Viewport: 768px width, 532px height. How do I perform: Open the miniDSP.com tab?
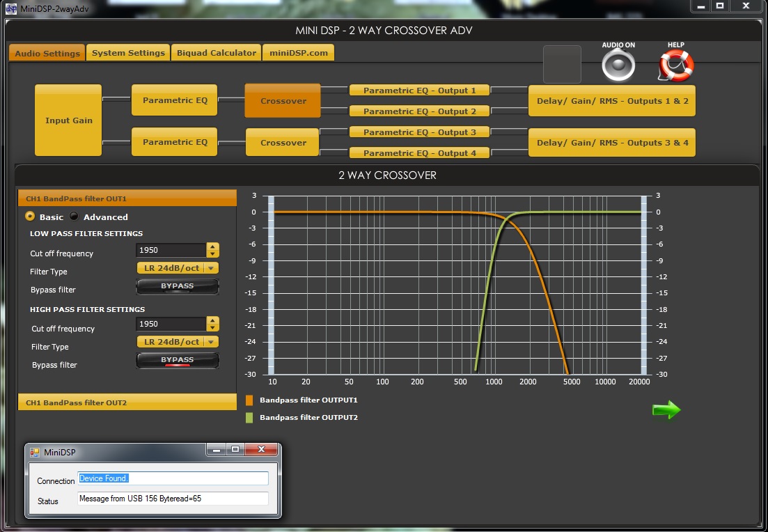[298, 52]
